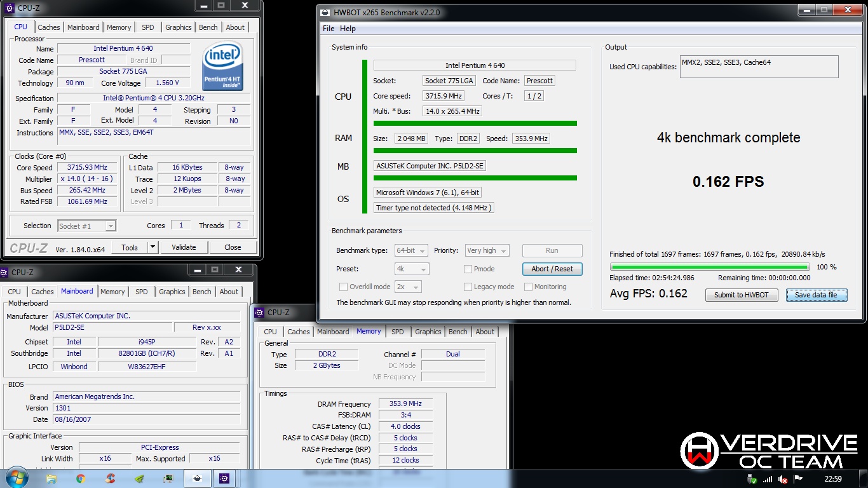Click the Used CPU capabilities text box

(759, 67)
